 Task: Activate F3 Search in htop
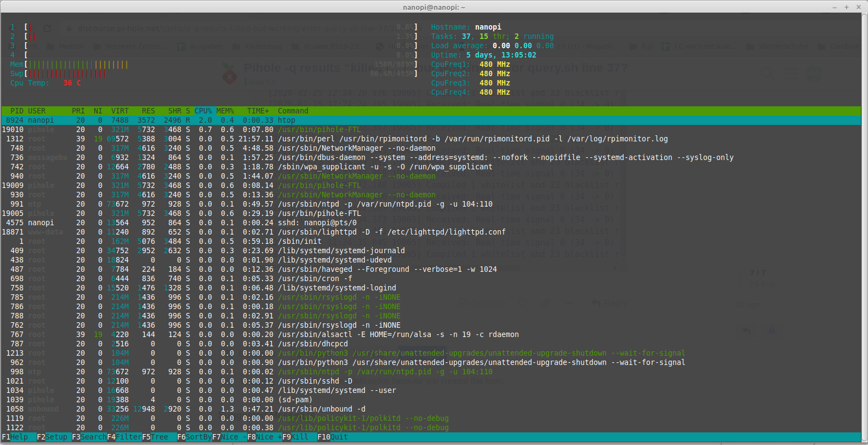pyautogui.click(x=89, y=437)
